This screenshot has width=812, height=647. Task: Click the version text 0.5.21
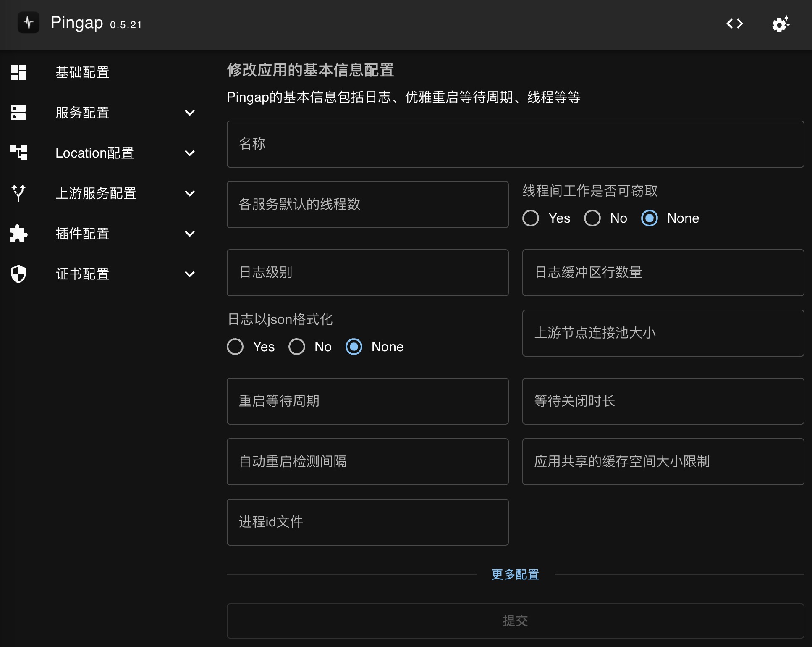click(x=126, y=25)
